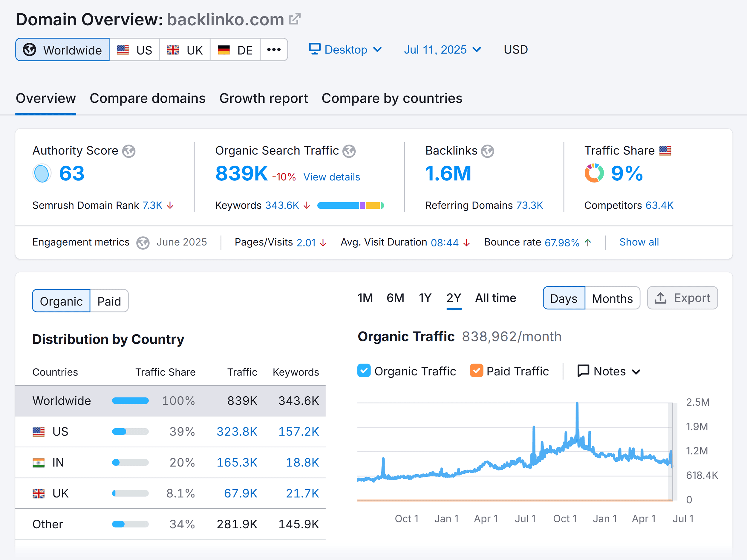Click the UK flag in country selector
Viewport: 747px width, 560px height.
click(173, 50)
